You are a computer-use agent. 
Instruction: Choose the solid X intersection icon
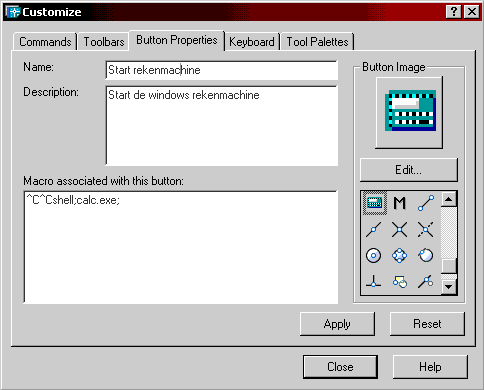click(x=399, y=229)
